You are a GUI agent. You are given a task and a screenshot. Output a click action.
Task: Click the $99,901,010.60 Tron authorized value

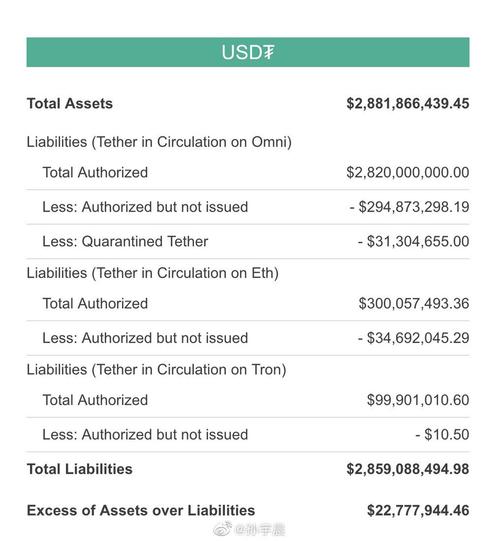[418, 400]
